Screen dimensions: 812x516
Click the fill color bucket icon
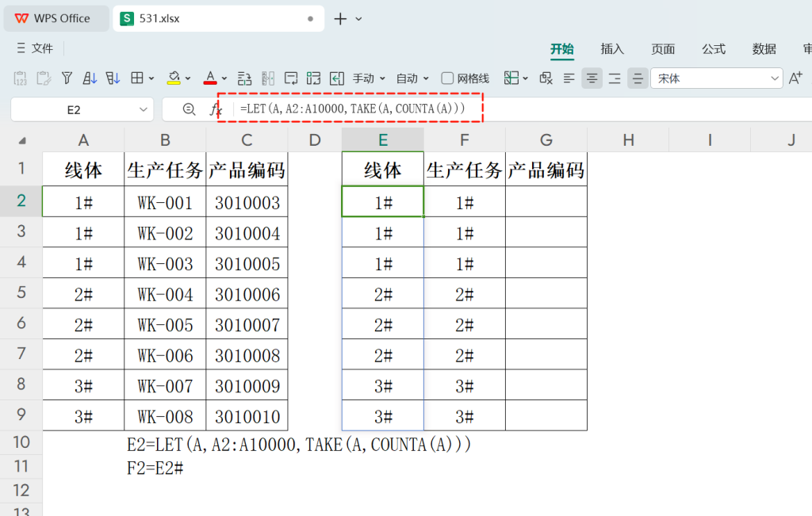click(174, 77)
